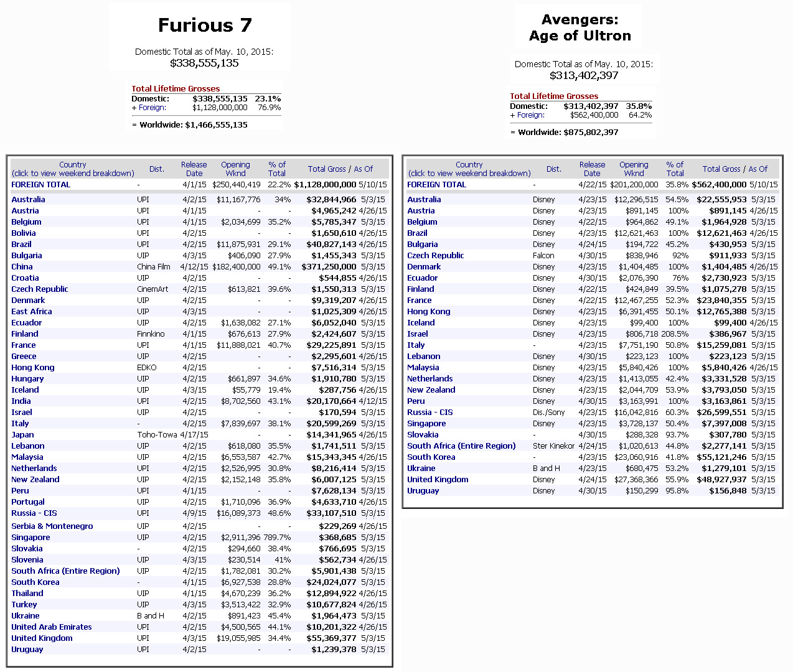Open Greece weekend breakdown
This screenshot has height=672, width=793.
tap(24, 357)
